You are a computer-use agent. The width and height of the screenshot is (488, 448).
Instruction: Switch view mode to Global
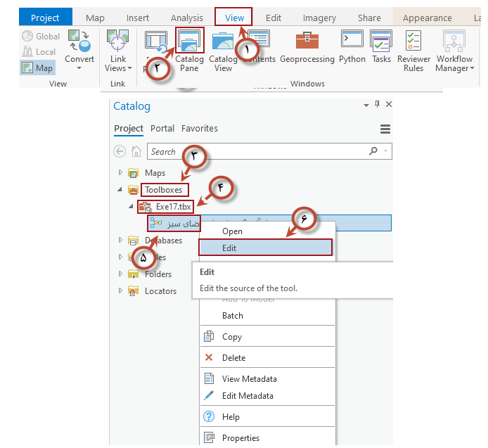click(x=41, y=37)
